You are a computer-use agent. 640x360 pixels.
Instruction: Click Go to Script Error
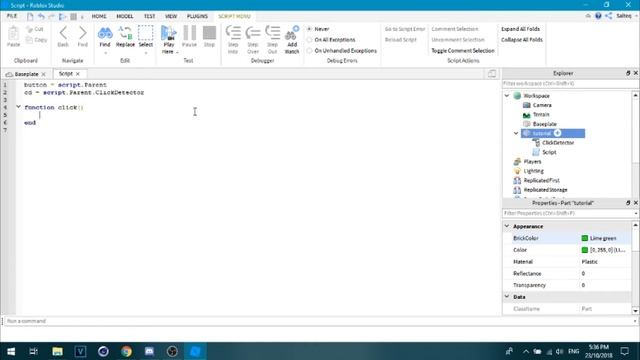point(404,29)
